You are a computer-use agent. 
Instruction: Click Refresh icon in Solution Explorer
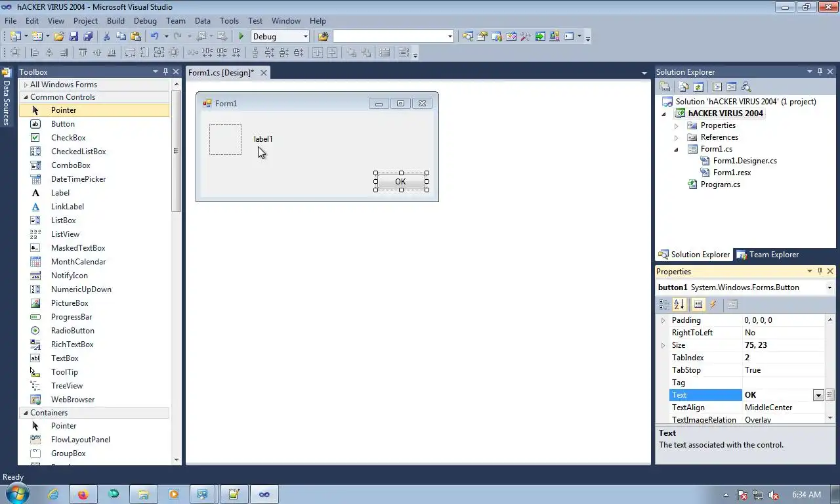[x=698, y=87]
